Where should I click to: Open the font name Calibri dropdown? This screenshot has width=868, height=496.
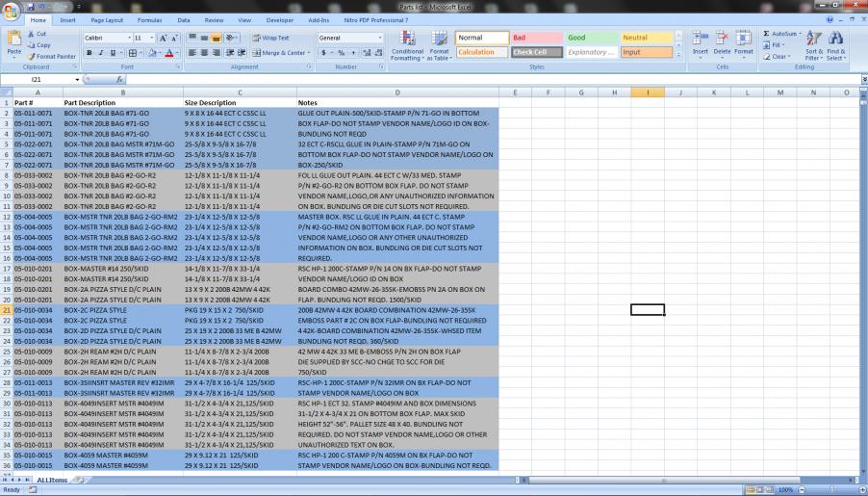pos(130,39)
